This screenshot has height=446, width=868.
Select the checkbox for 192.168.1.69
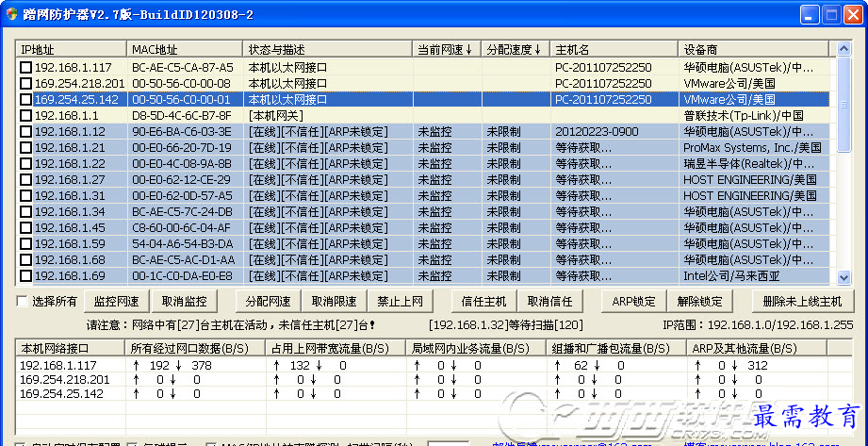(x=26, y=276)
